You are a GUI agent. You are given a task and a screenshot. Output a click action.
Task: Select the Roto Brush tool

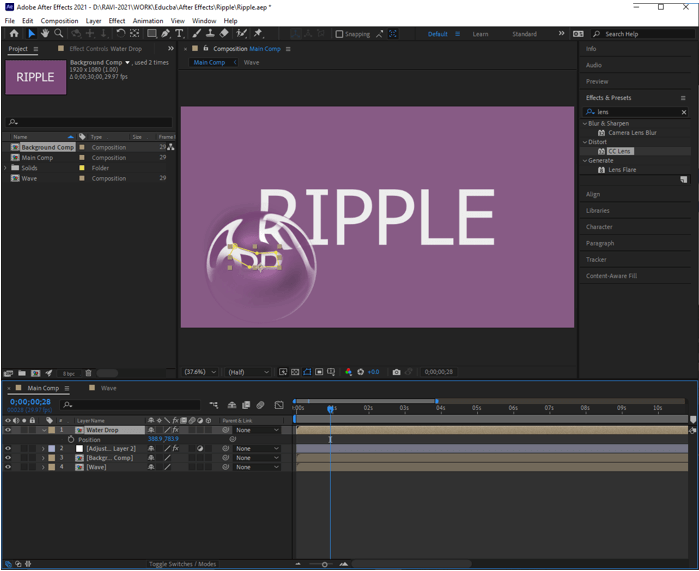241,33
